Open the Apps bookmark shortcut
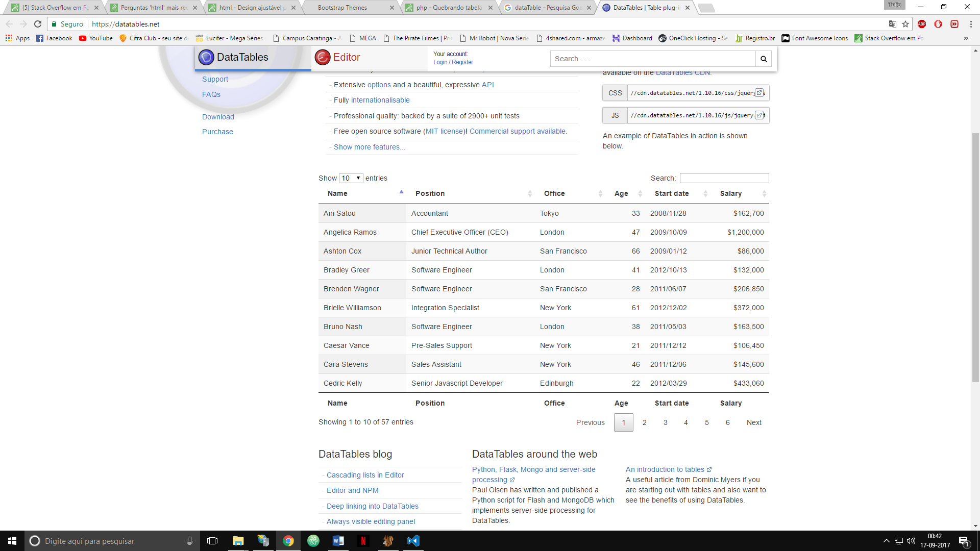This screenshot has height=551, width=980. pyautogui.click(x=17, y=38)
